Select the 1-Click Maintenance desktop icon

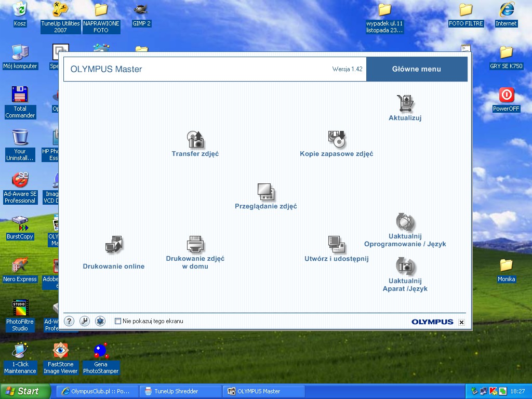pyautogui.click(x=20, y=358)
